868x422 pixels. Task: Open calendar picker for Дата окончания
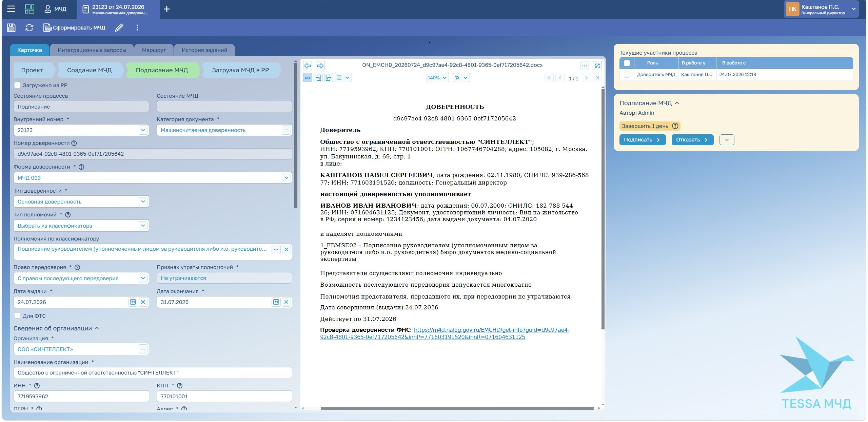pos(276,302)
